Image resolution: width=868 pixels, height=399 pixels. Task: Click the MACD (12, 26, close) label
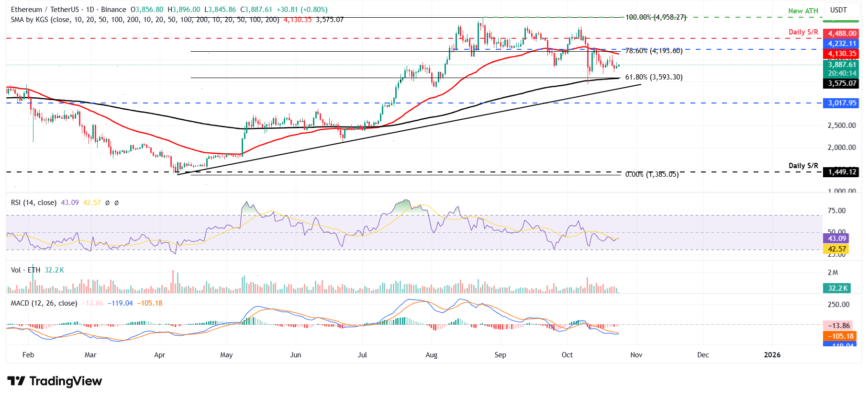click(x=44, y=303)
